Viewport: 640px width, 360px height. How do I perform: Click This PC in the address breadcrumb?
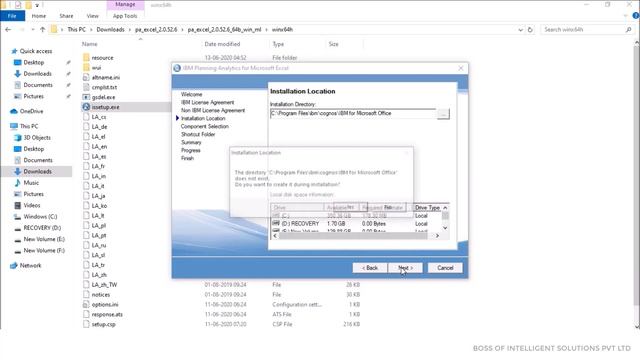coord(77,29)
